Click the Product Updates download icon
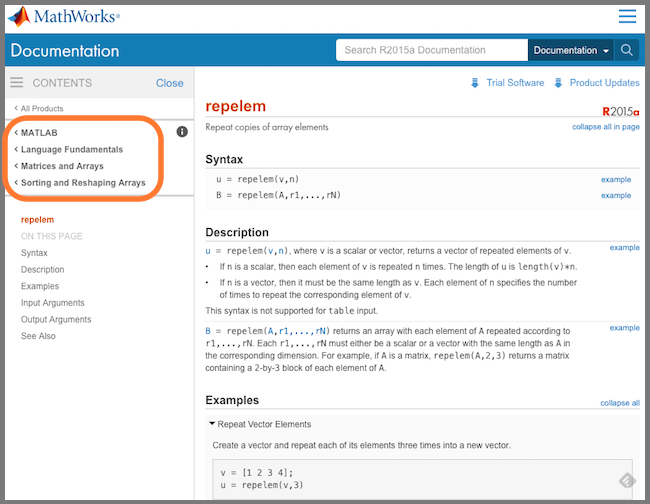This screenshot has width=650, height=504. [558, 83]
